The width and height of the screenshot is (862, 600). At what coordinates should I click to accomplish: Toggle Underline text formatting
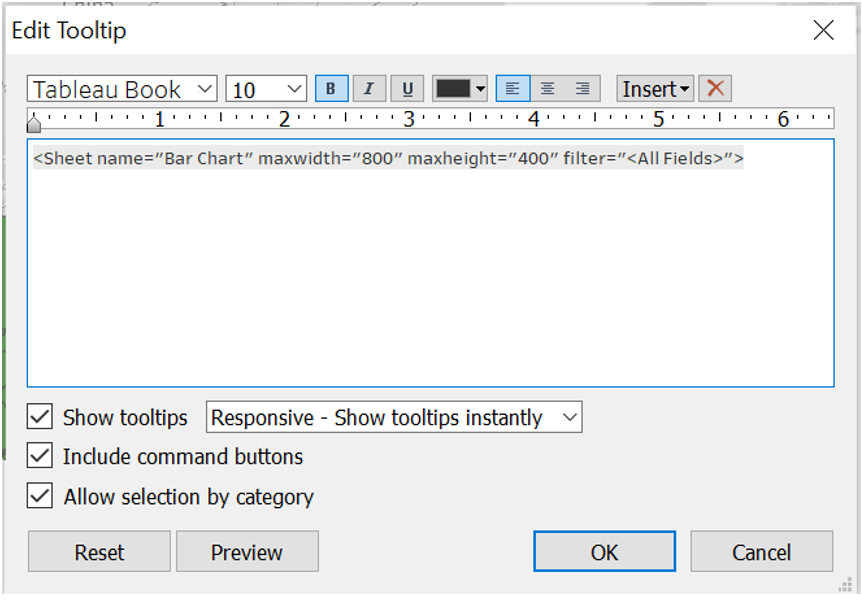click(x=407, y=89)
